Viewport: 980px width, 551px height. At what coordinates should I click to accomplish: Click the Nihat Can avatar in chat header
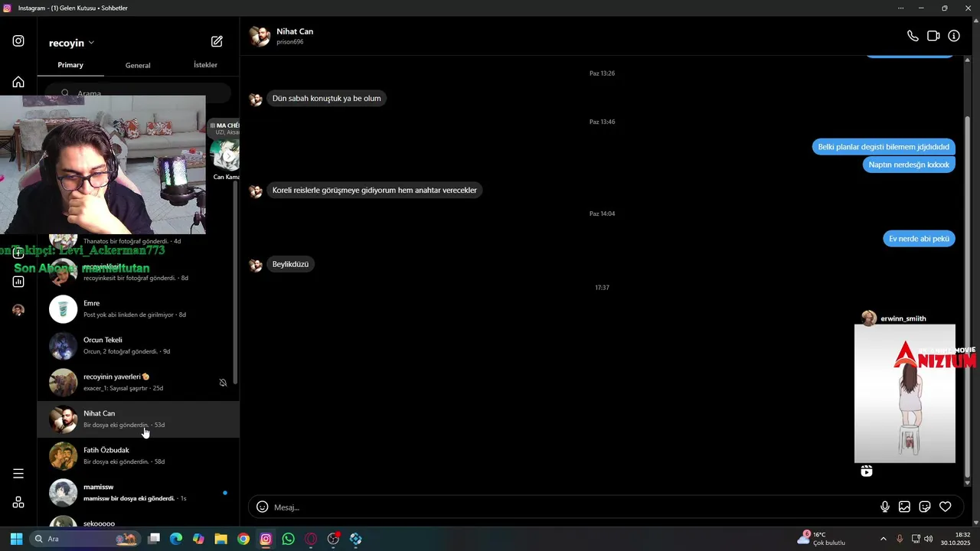260,36
